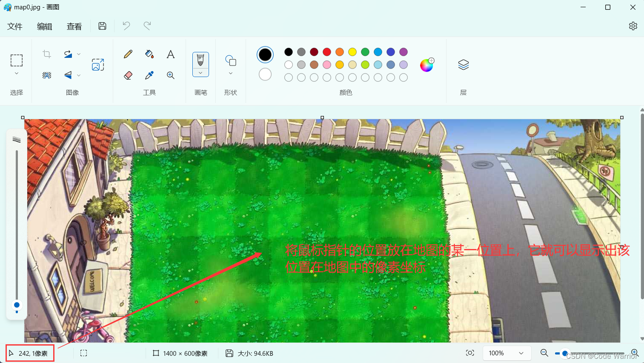The image size is (644, 363).
Task: Open the Edit colors rainbow wheel
Action: click(x=427, y=65)
